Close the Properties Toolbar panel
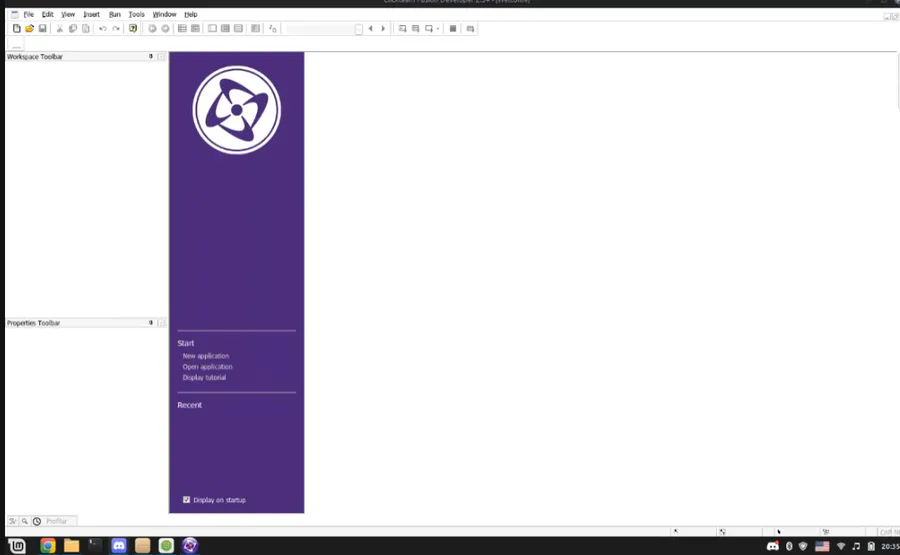Viewport: 900px width, 555px height. pyautogui.click(x=161, y=323)
